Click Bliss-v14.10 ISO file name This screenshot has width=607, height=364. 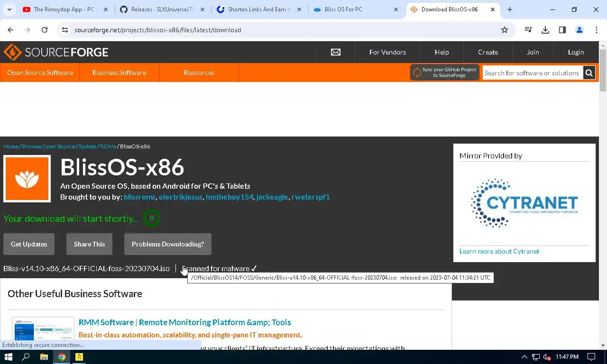86,269
